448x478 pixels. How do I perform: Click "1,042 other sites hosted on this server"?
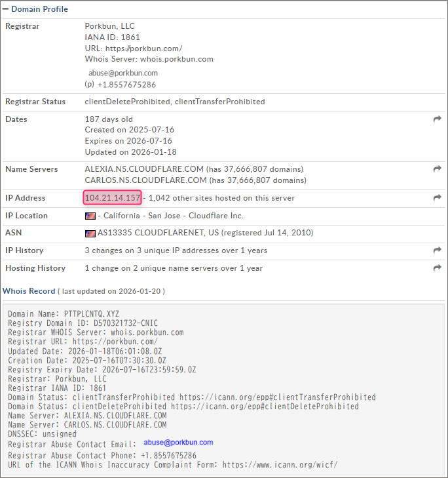221,198
